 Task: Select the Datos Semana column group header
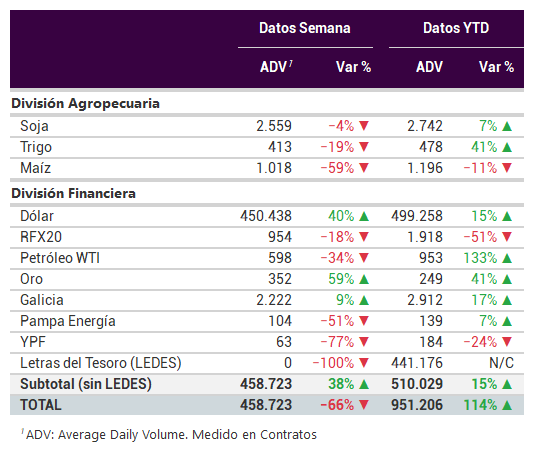point(305,28)
